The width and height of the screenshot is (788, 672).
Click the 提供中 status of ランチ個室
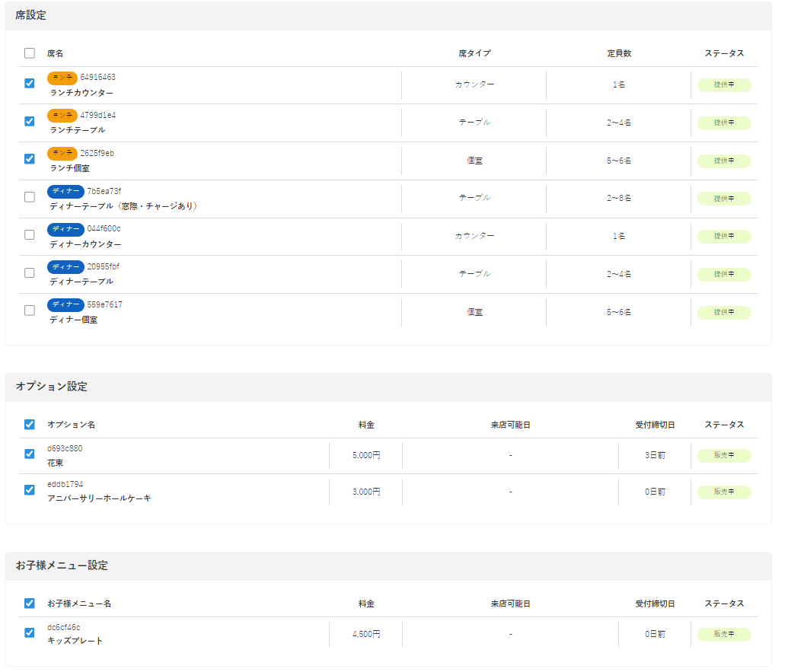pos(723,161)
